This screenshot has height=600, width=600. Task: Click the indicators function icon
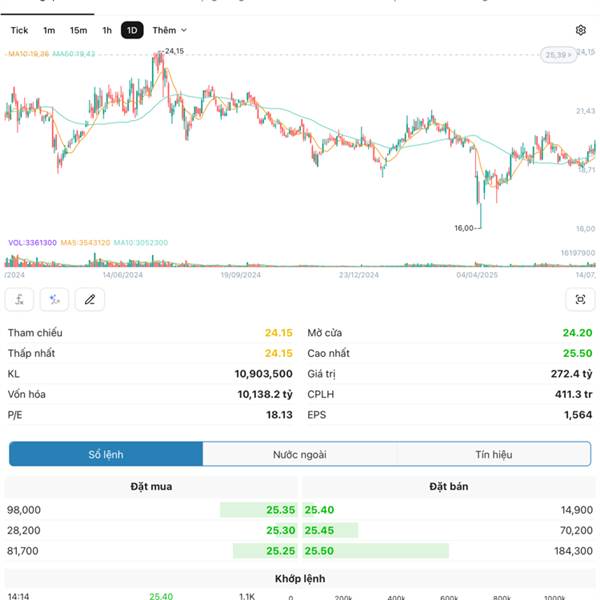coord(20,299)
